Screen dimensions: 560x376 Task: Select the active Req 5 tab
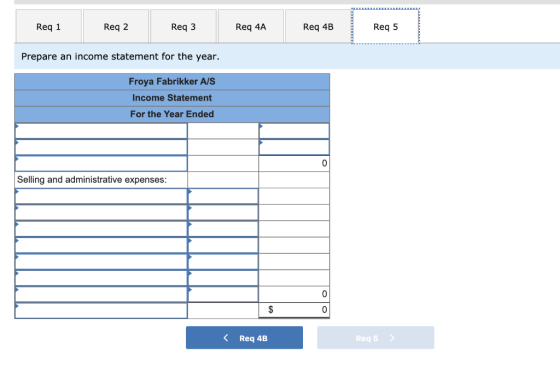tap(385, 26)
